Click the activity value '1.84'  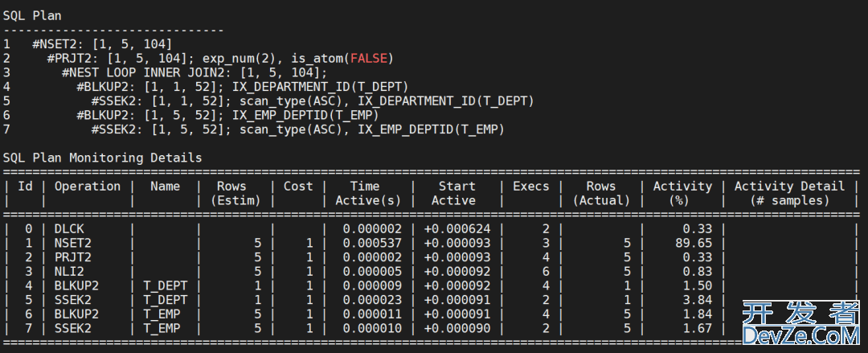[x=696, y=314]
